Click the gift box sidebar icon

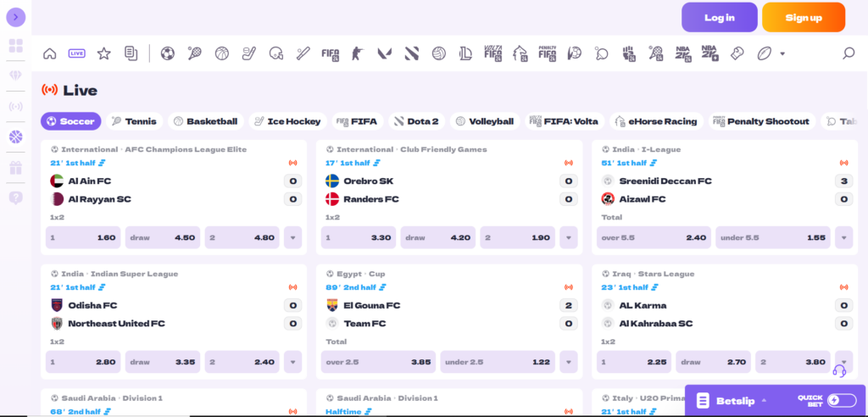[16, 168]
